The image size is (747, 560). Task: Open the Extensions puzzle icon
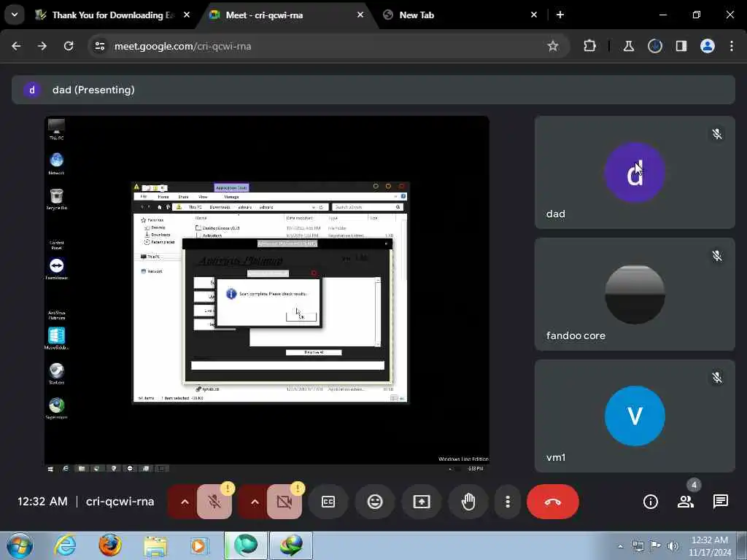(589, 46)
